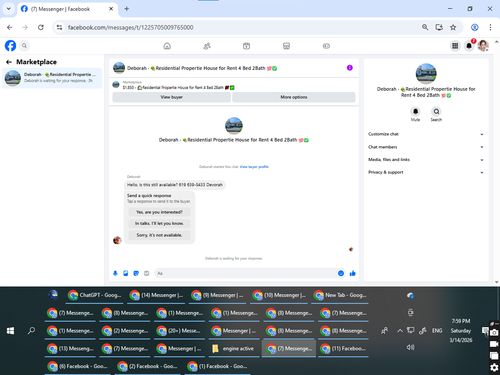The height and width of the screenshot is (375, 500).
Task: Open the Chrome profile icon
Action: coord(475,27)
